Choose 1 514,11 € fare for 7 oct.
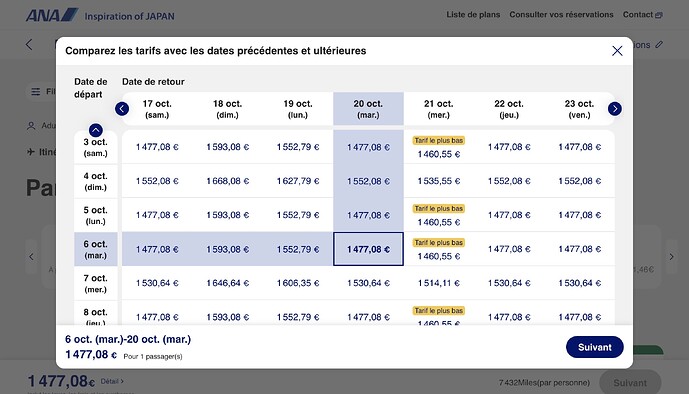 [439, 283]
